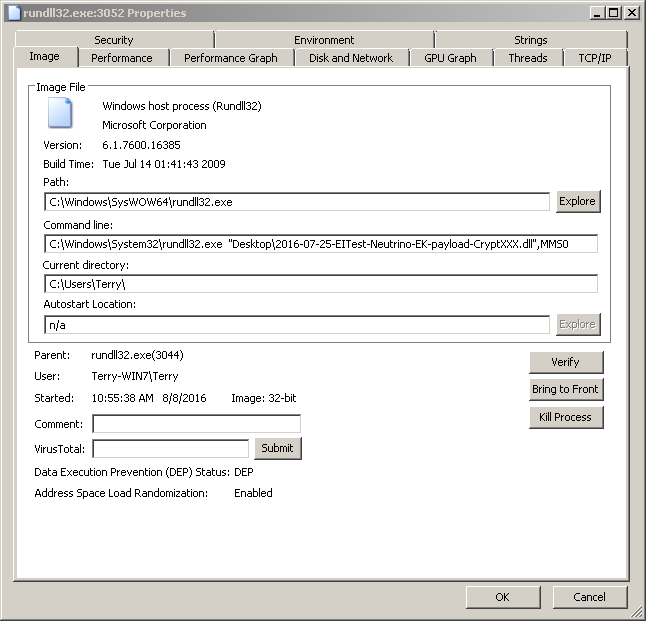Click Bring to Front button
The image size is (646, 621).
[x=566, y=389]
